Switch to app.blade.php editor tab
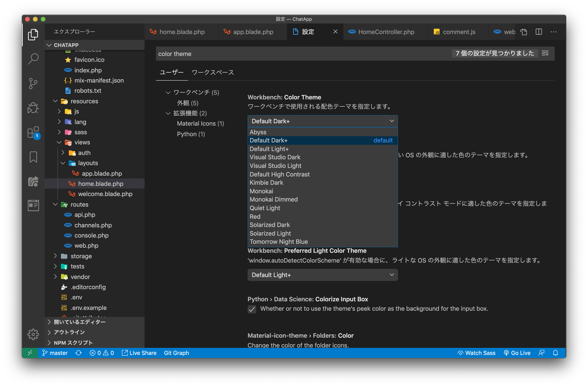 253,32
